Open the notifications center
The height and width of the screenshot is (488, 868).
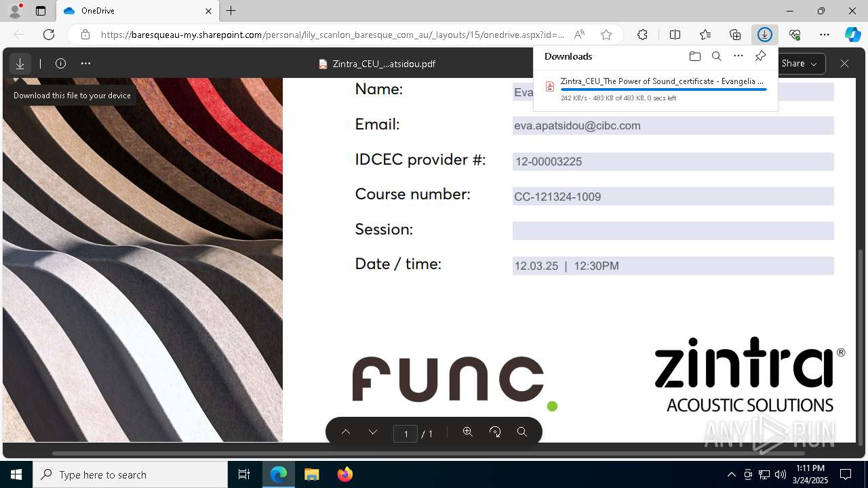pyautogui.click(x=846, y=474)
